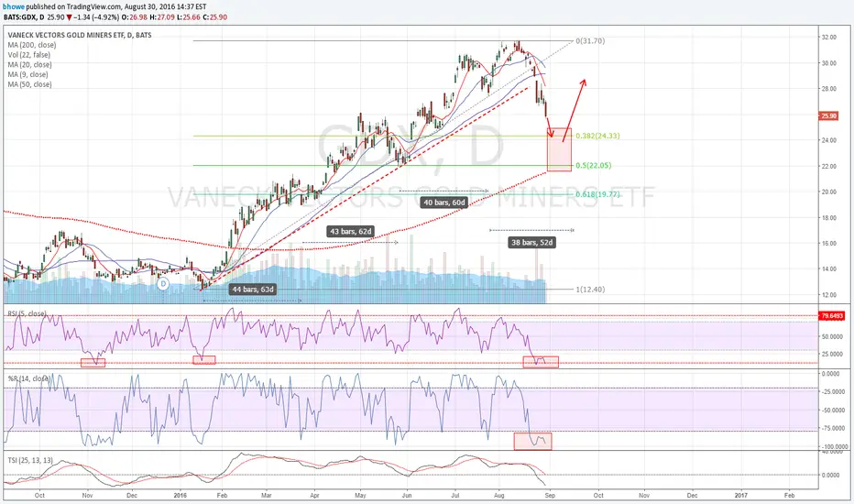Click the 0.5(22.05) Fibonacci level label
Image resolution: width=854 pixels, height=504 pixels.
click(593, 165)
